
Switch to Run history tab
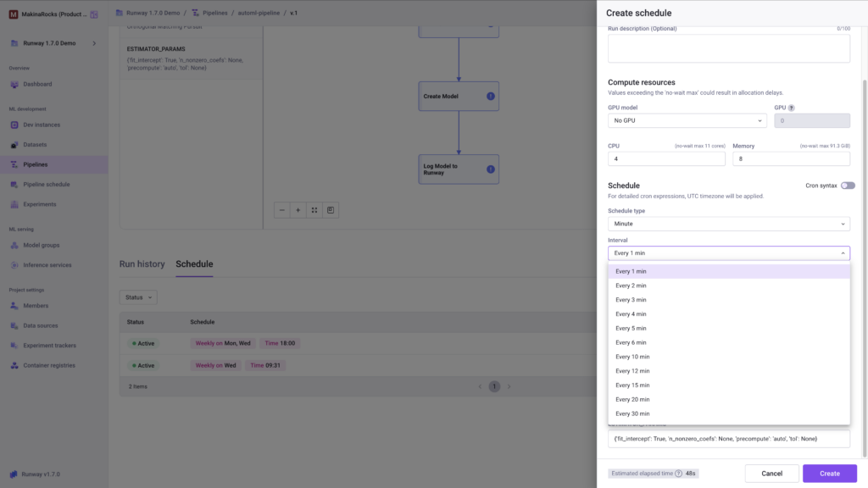[x=142, y=264]
